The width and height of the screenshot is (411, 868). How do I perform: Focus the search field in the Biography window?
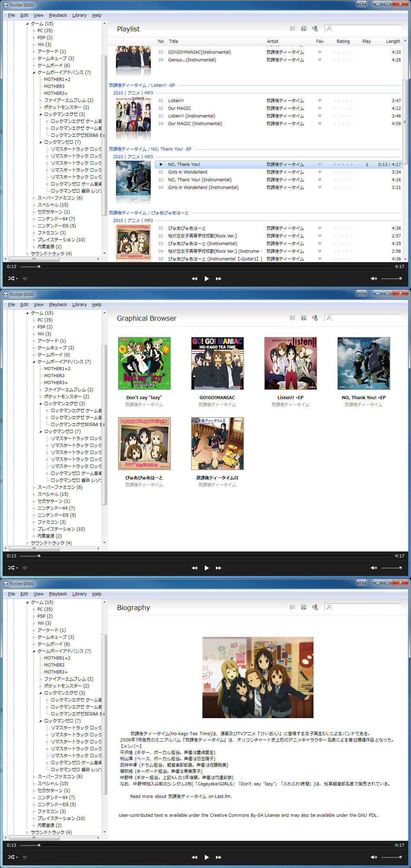(x=363, y=607)
